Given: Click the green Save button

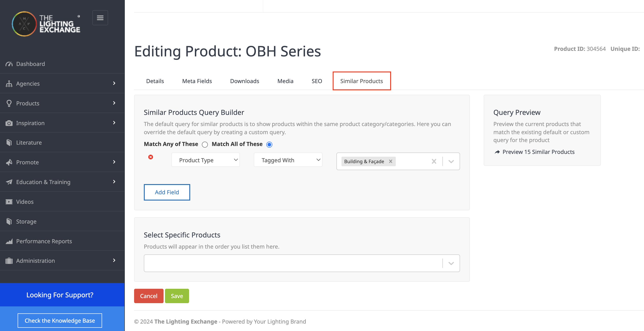Looking at the screenshot, I should [177, 296].
